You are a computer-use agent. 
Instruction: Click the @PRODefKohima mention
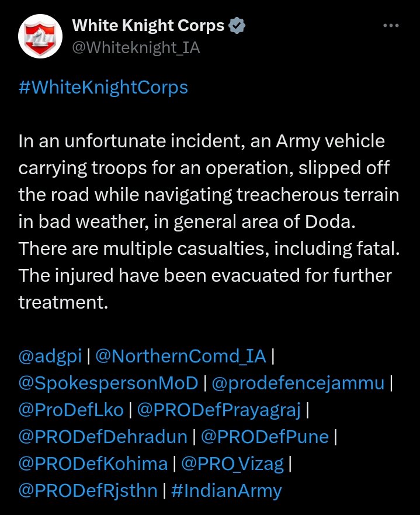click(x=93, y=464)
